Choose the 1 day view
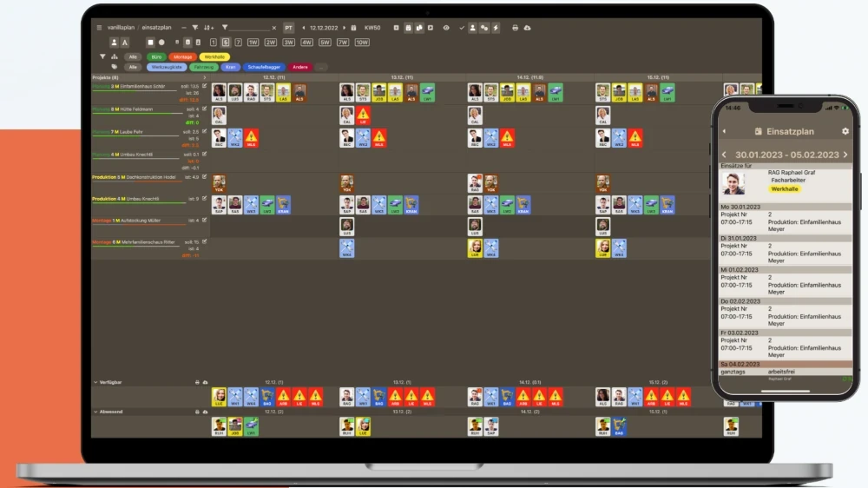Image resolution: width=868 pixels, height=488 pixels. click(214, 42)
